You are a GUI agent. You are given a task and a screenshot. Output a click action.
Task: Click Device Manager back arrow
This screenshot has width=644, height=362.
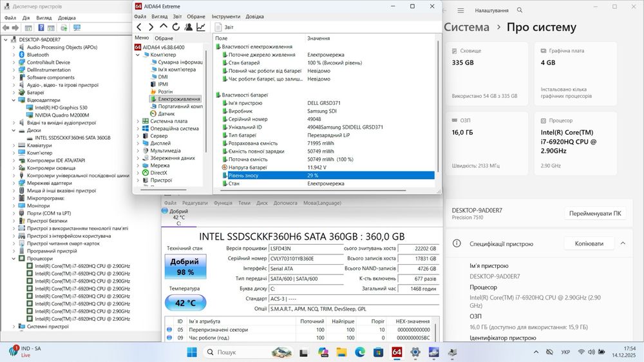tap(6, 28)
